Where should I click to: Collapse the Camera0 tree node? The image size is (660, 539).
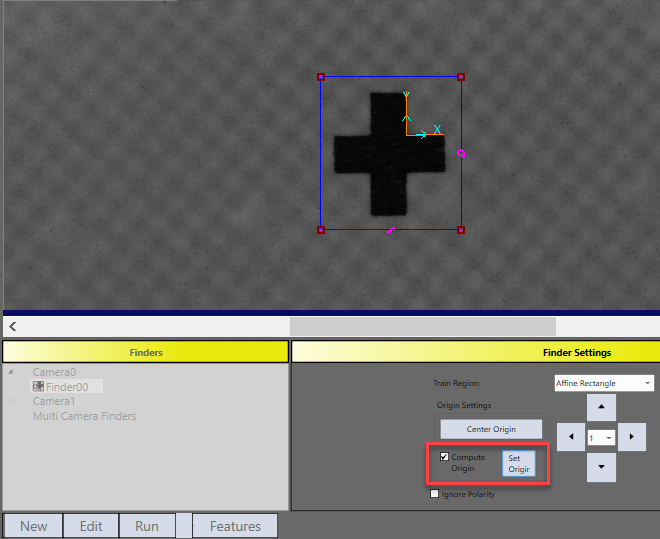[12, 373]
